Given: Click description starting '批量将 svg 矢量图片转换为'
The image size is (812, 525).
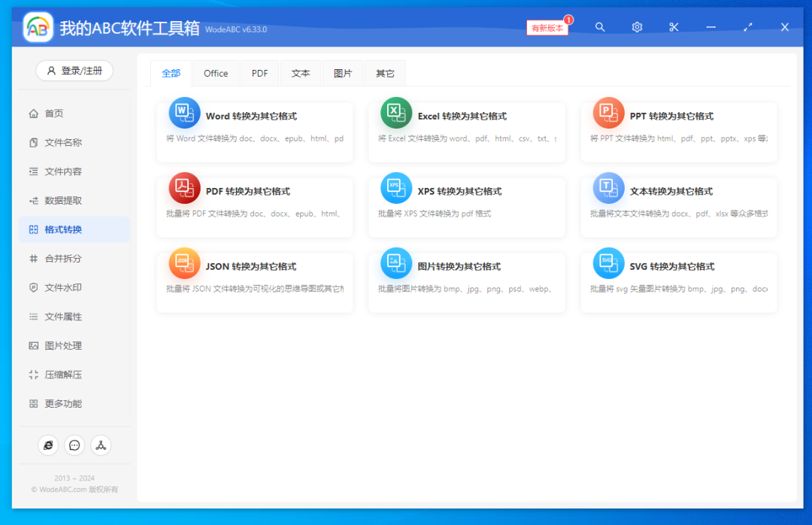Looking at the screenshot, I should click(x=679, y=289).
